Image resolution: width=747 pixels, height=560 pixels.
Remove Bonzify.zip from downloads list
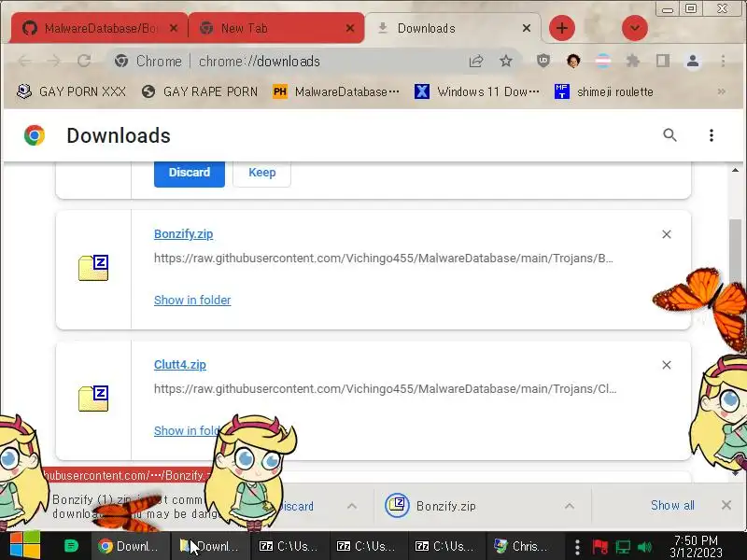(667, 234)
